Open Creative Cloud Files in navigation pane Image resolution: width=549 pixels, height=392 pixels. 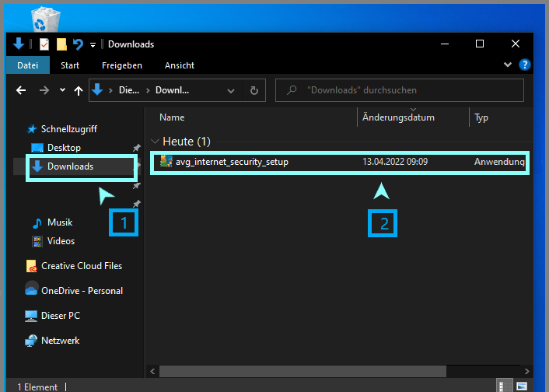(x=82, y=266)
